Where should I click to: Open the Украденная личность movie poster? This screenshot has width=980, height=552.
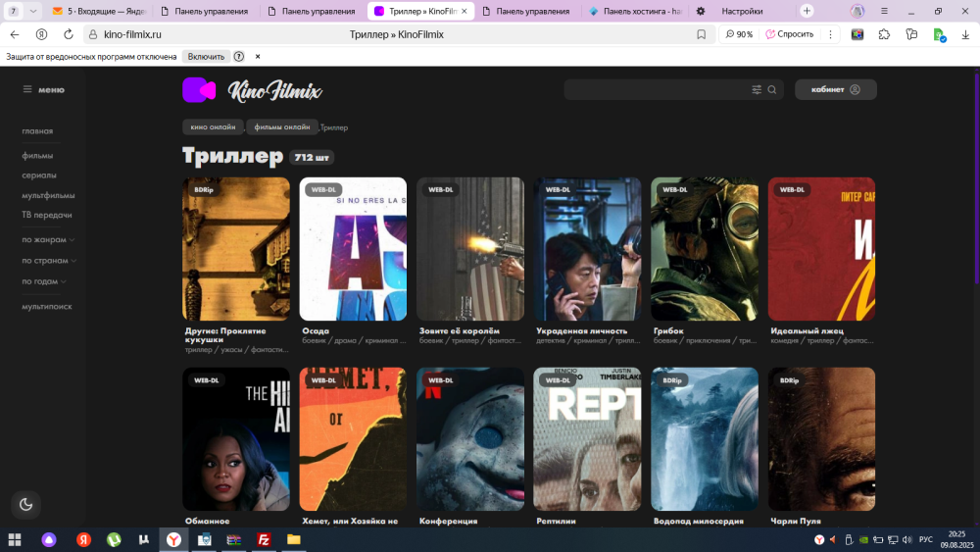(588, 249)
